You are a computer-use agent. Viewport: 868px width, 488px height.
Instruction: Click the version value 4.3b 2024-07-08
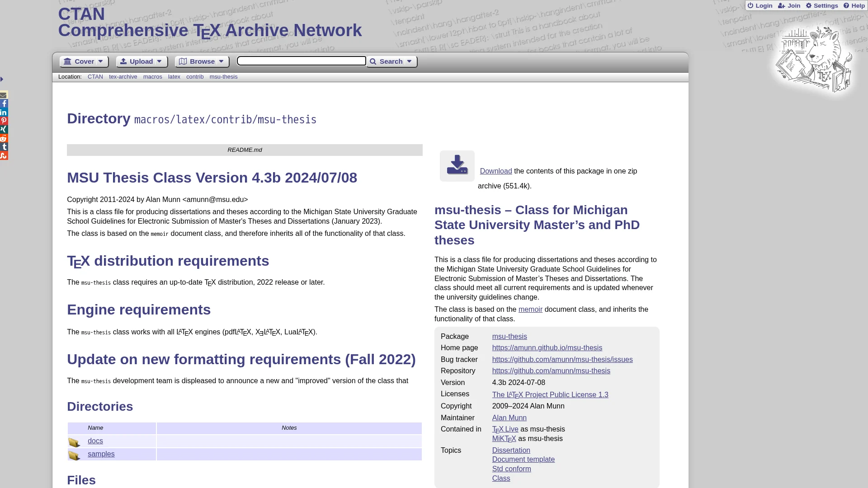(519, 382)
